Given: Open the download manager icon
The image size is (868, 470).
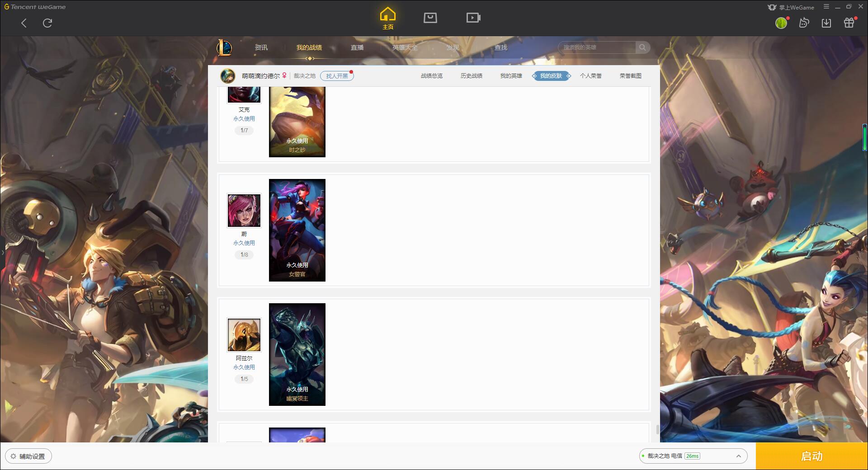Looking at the screenshot, I should click(826, 23).
